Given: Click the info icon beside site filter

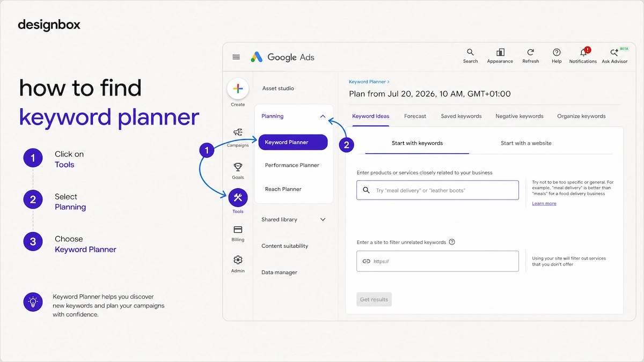Looking at the screenshot, I should (452, 242).
